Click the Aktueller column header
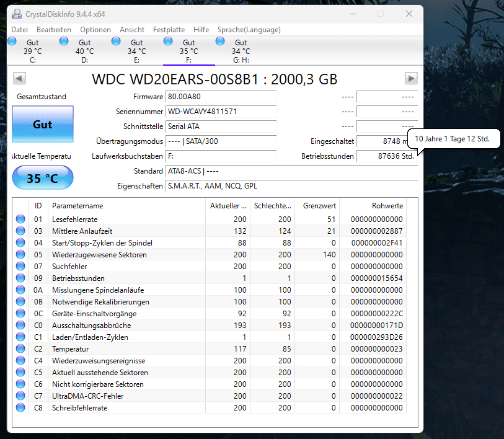Screen dimensions: 504x439 pyautogui.click(x=228, y=206)
